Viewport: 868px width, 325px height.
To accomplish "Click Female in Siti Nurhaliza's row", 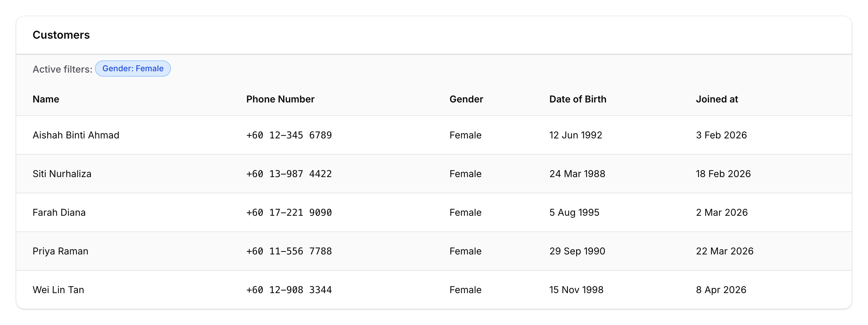I will [466, 174].
